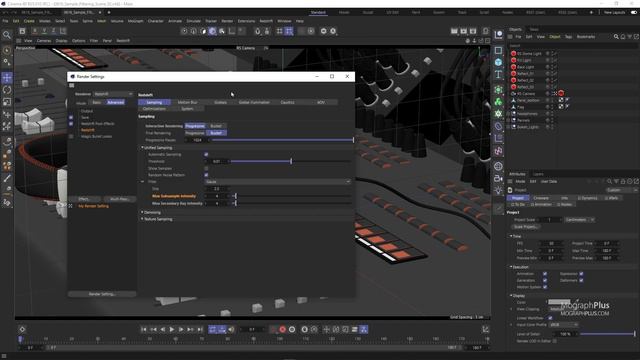The width and height of the screenshot is (640, 360).
Task: Switch to the Globals tab
Action: 220,102
